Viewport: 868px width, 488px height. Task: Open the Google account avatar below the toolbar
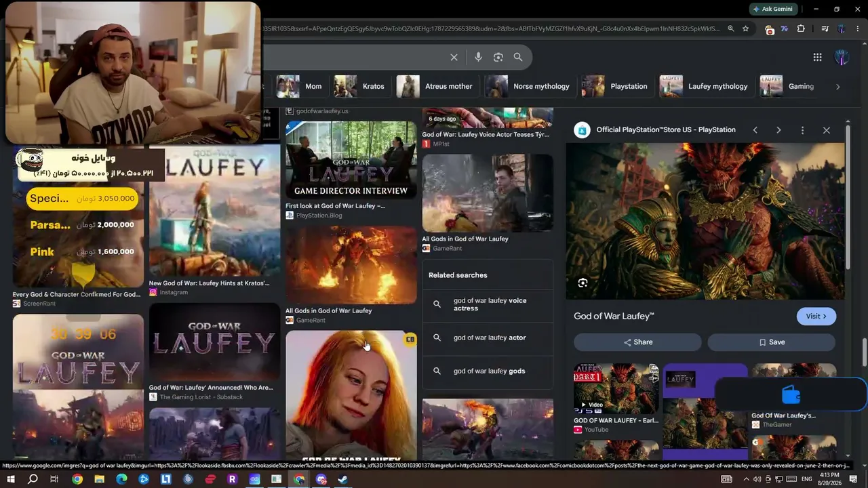pyautogui.click(x=842, y=58)
